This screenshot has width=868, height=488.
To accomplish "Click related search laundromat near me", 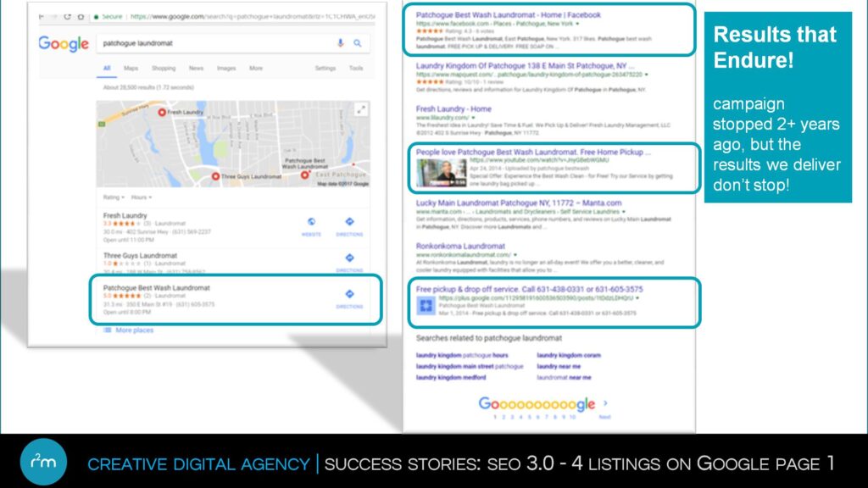I will pyautogui.click(x=564, y=377).
